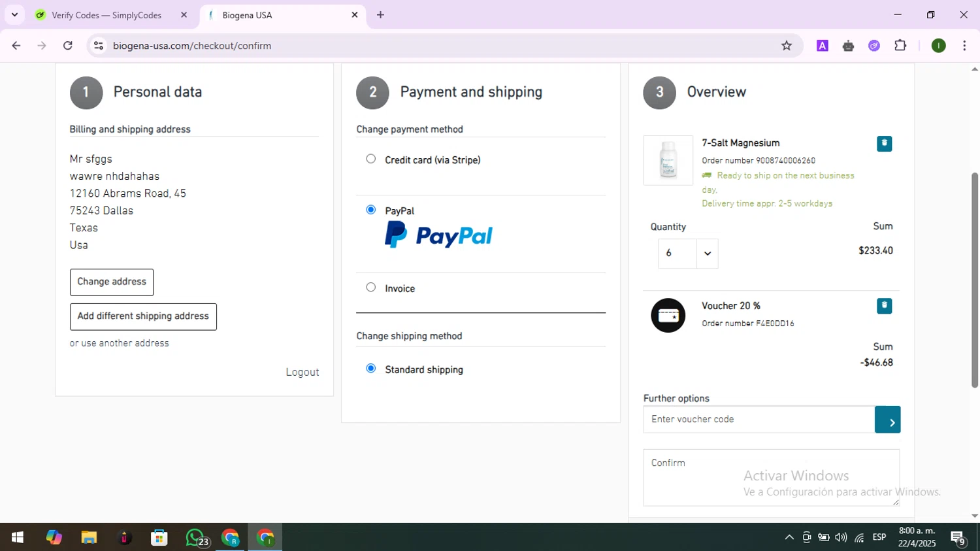980x551 pixels.
Task: Click the $233.40 sum value
Action: point(875,250)
